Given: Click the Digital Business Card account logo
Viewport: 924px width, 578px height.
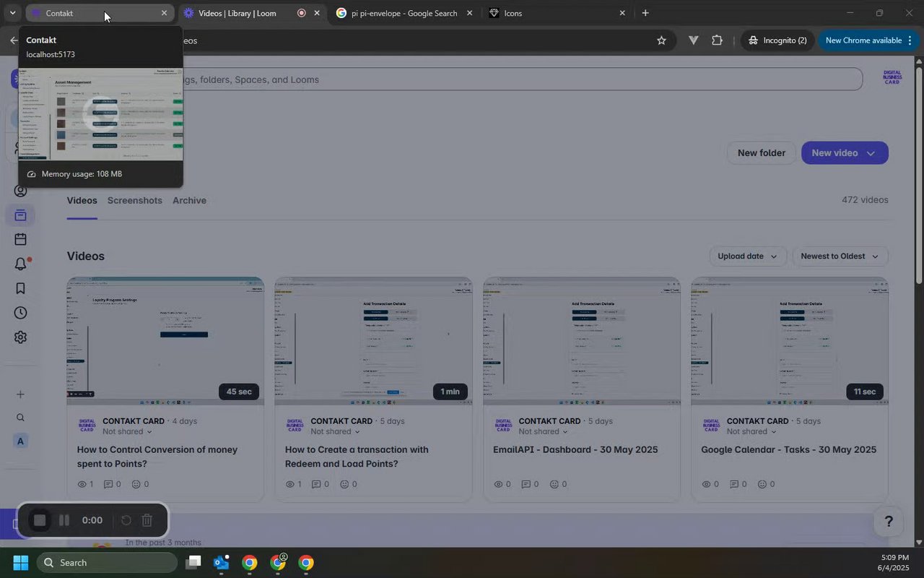Looking at the screenshot, I should 893,78.
